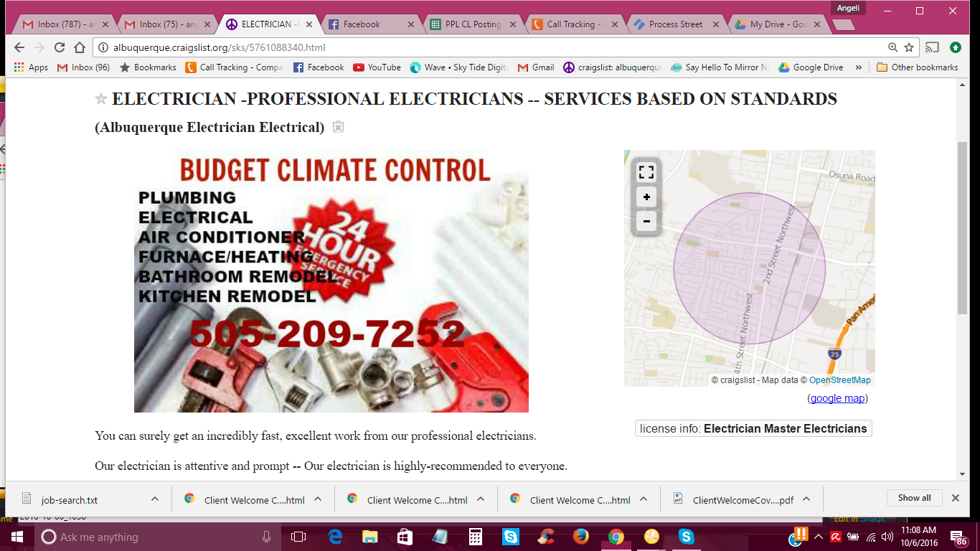Show more bookmarks with the chevron
The height and width of the screenshot is (551, 980).
(x=858, y=67)
